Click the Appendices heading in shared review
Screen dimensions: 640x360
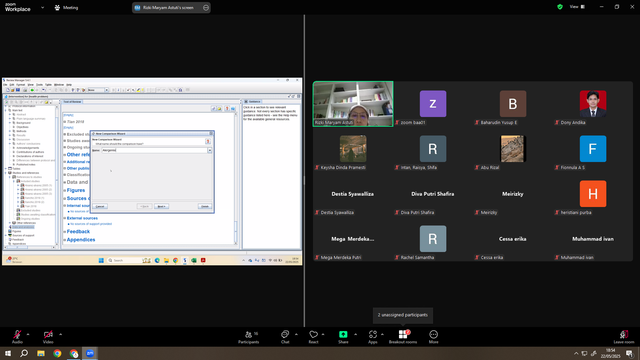click(81, 240)
